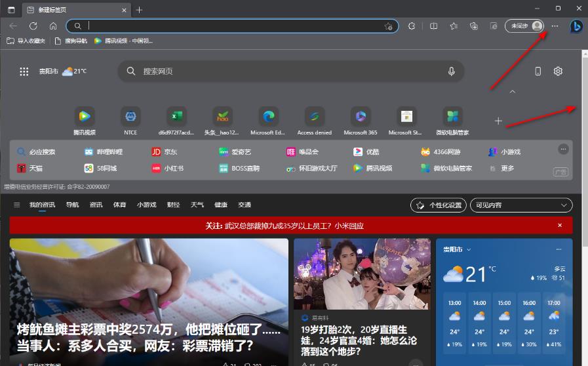Open a new tab with plus button
Image resolution: width=588 pixels, height=366 pixels.
point(139,10)
